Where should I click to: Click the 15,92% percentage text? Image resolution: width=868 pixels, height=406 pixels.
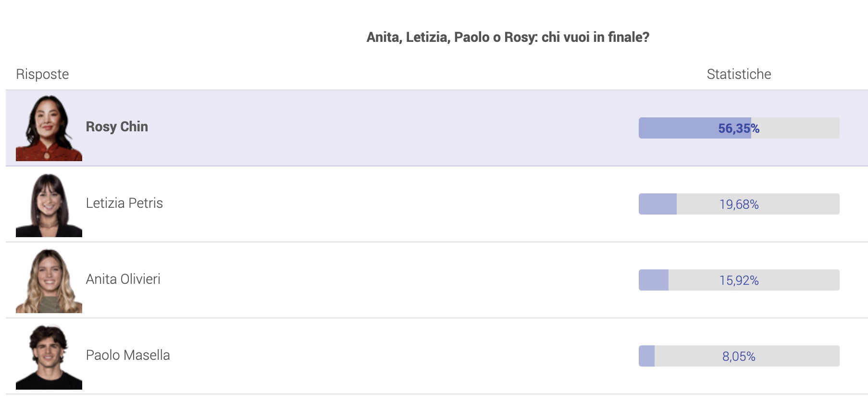739,280
